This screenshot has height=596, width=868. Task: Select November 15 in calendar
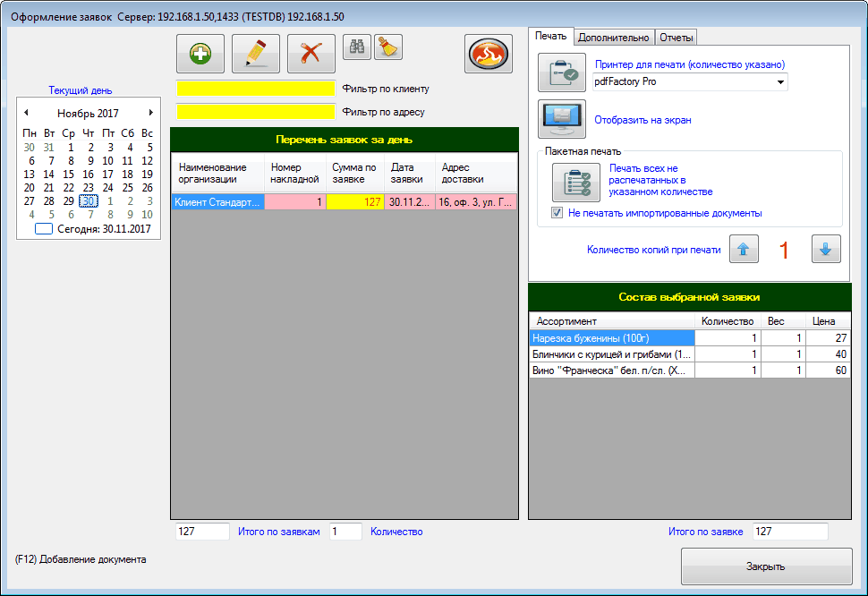pyautogui.click(x=69, y=175)
